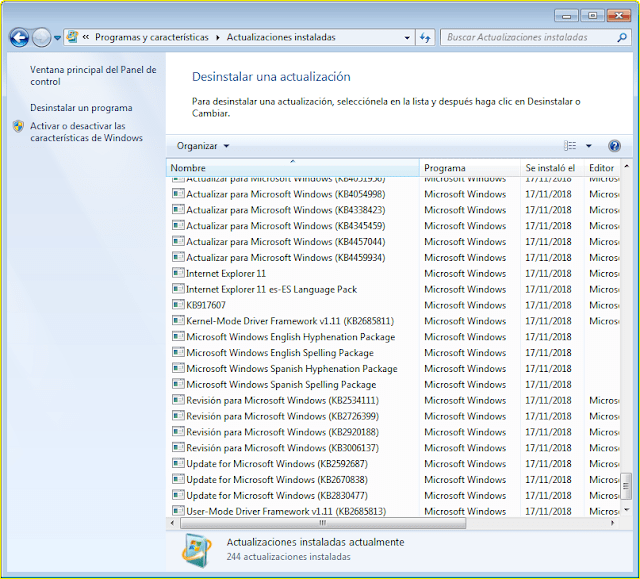Open Ventana principal del Panel de control
This screenshot has height=579, width=640.
coord(93,75)
